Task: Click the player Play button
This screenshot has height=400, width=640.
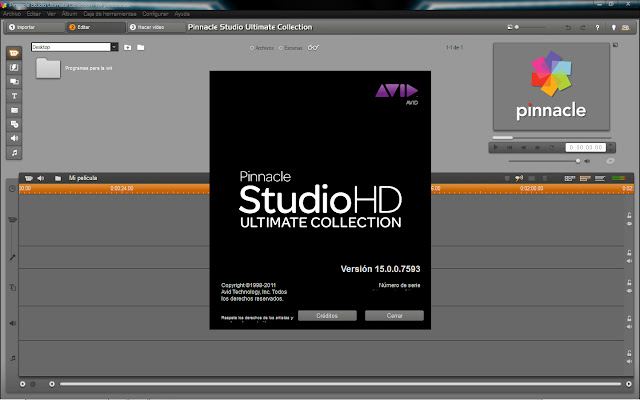Action: coord(496,147)
